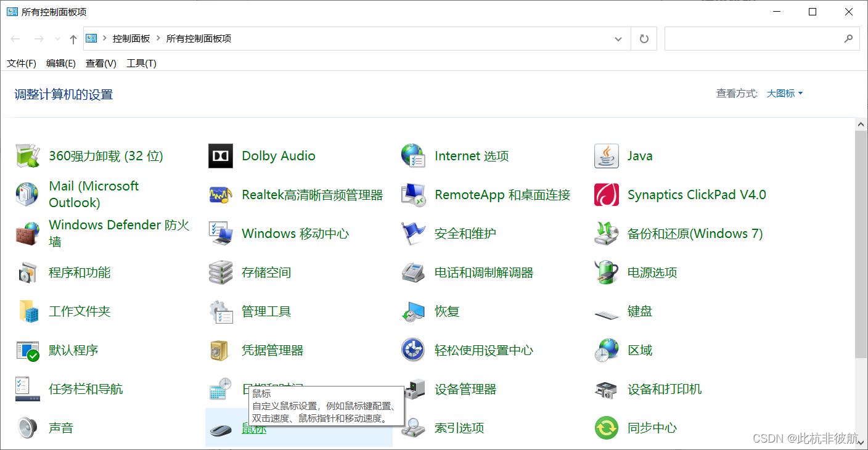This screenshot has width=868, height=450.
Task: Click the 鼠标 link label
Action: [254, 428]
